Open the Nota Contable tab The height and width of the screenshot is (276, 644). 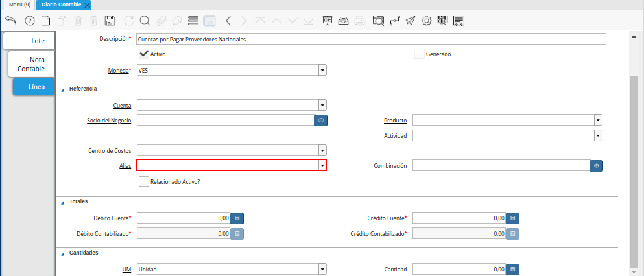click(x=31, y=63)
